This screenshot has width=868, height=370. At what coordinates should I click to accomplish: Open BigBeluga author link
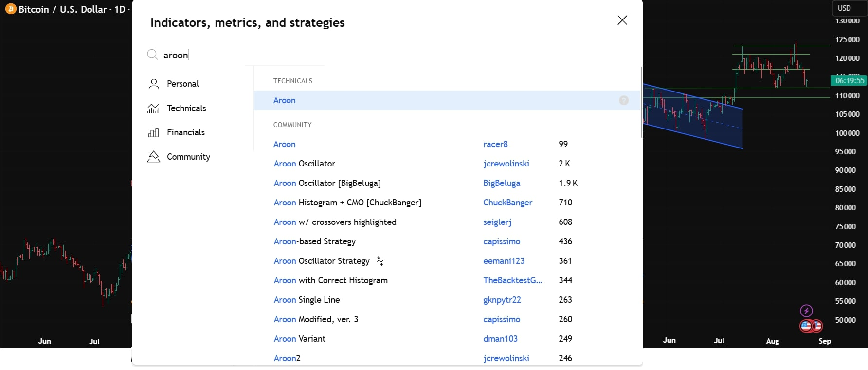501,183
